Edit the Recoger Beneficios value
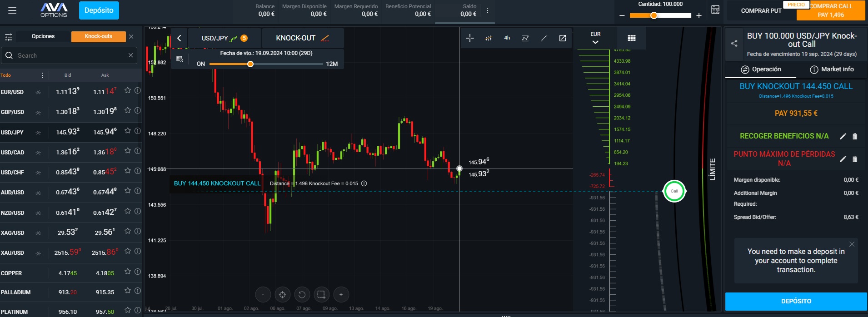The height and width of the screenshot is (317, 868). pyautogui.click(x=843, y=136)
